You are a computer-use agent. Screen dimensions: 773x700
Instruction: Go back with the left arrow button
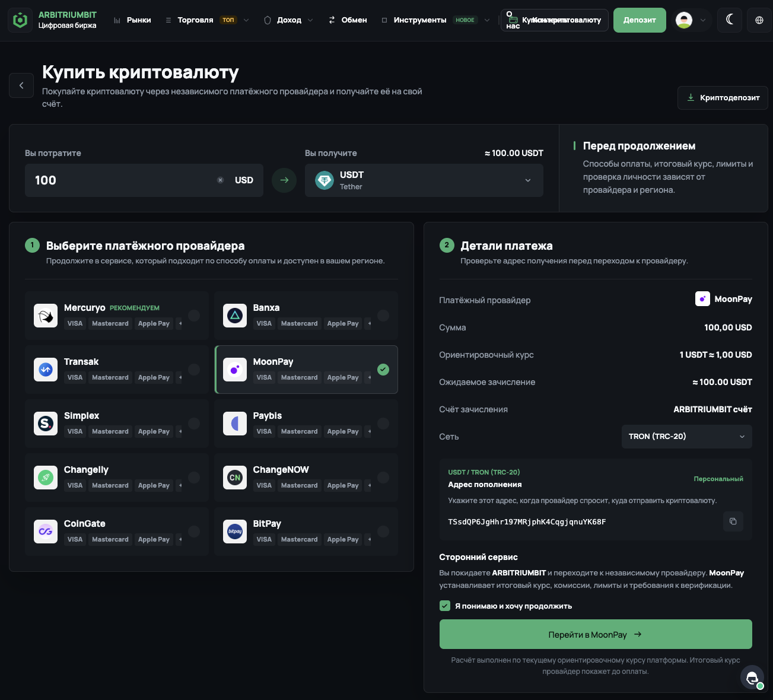click(x=21, y=85)
